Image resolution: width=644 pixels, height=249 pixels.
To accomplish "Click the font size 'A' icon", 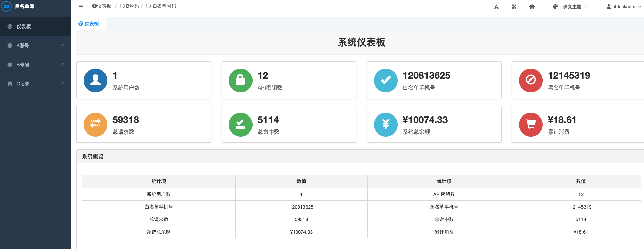I will point(496,7).
